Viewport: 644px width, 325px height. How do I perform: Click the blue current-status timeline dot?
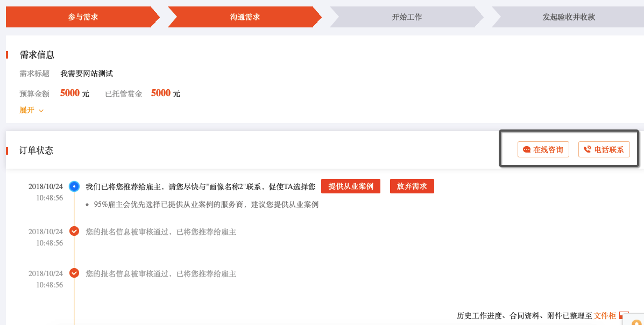tap(74, 186)
